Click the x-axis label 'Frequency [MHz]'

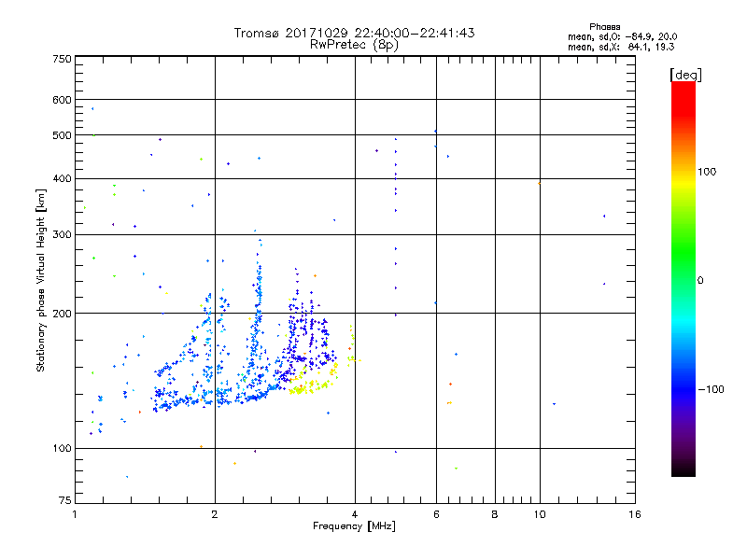click(x=354, y=526)
